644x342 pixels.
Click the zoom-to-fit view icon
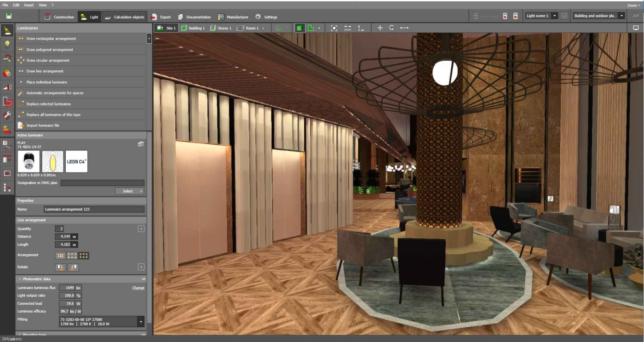click(334, 28)
